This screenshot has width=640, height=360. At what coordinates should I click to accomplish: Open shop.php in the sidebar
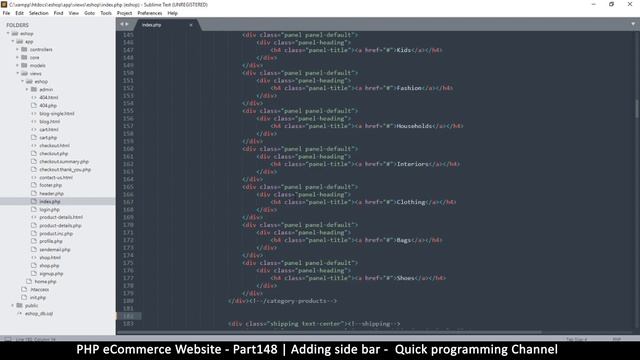pyautogui.click(x=49, y=266)
